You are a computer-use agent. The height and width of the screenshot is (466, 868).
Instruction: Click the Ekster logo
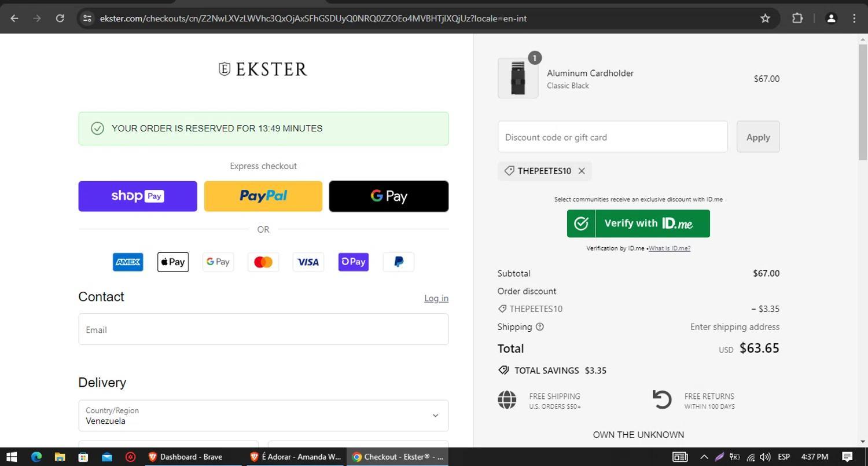coord(263,69)
